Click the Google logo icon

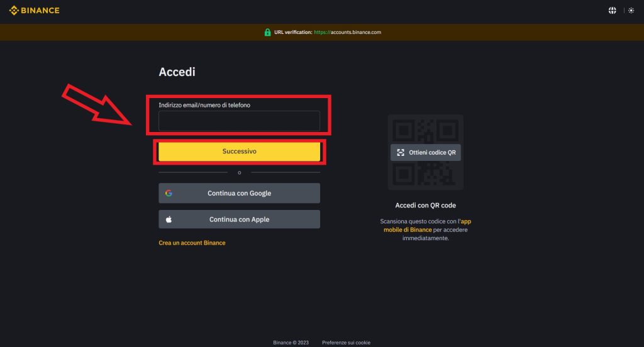point(169,193)
